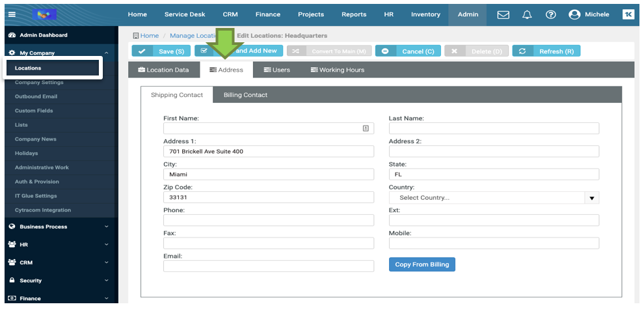Click the K logo icon at top right
The height and width of the screenshot is (313, 644).
(x=628, y=14)
